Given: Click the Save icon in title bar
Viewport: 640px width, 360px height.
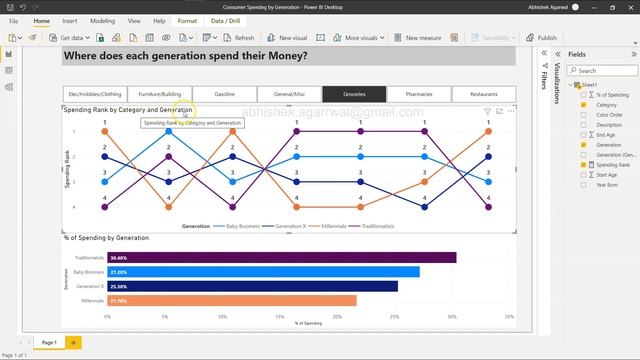Looking at the screenshot, I should 10,7.
